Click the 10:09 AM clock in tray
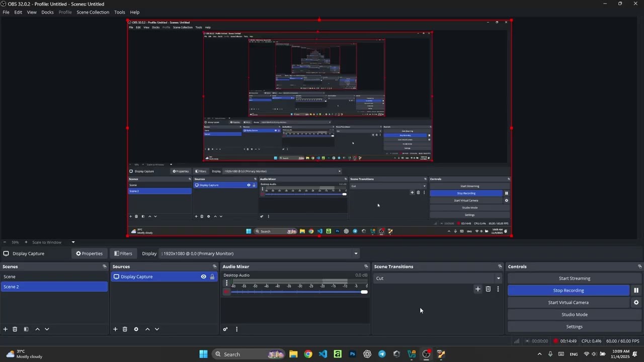This screenshot has width=644, height=362. (620, 354)
